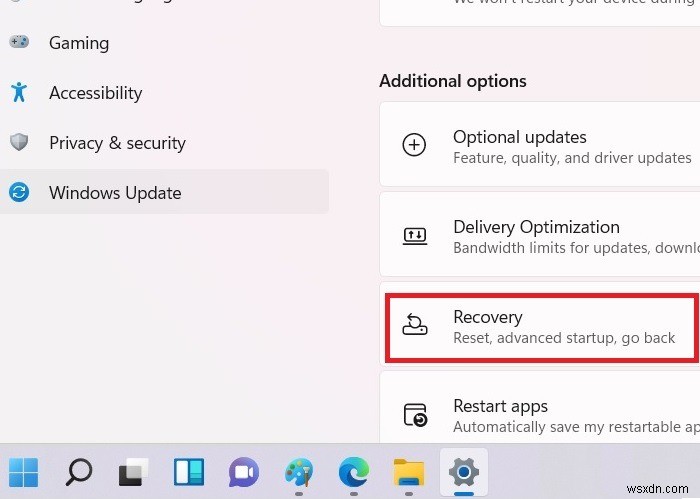The width and height of the screenshot is (700, 499).
Task: Select Windows Update in sidebar
Action: tap(164, 191)
